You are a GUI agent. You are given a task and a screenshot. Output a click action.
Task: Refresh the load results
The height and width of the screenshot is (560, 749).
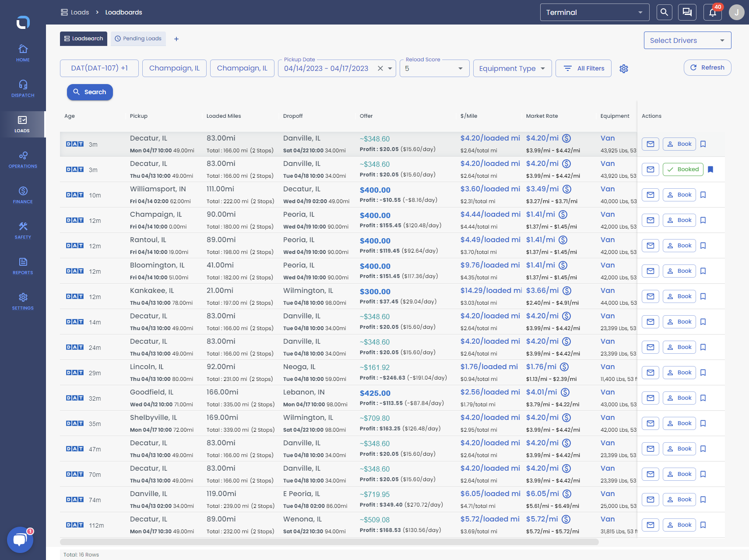(x=707, y=67)
